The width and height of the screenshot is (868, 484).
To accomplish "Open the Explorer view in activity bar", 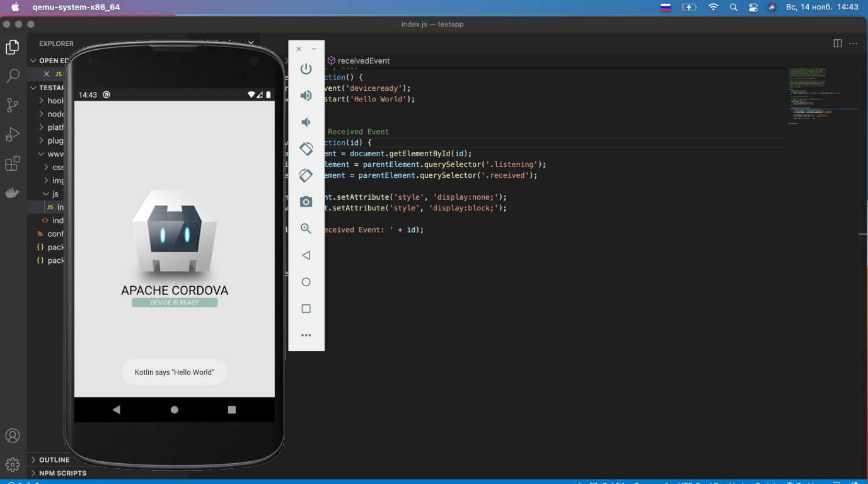I will pyautogui.click(x=13, y=47).
